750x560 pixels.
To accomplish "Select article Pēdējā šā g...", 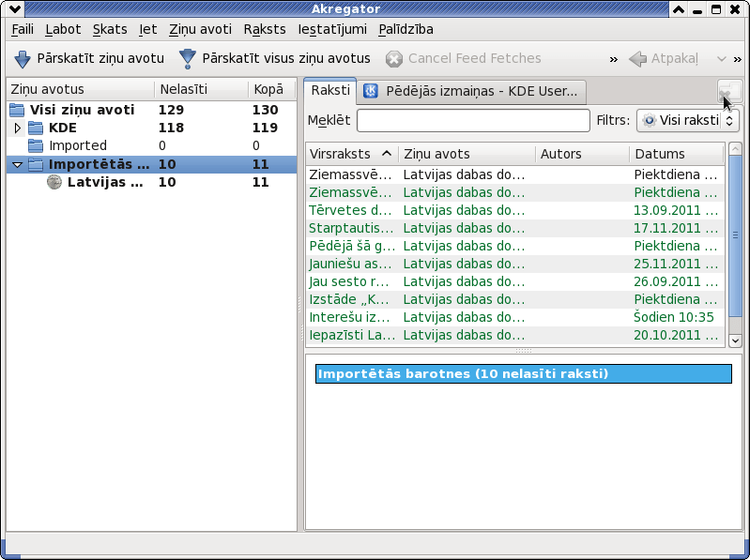I will tap(515, 246).
